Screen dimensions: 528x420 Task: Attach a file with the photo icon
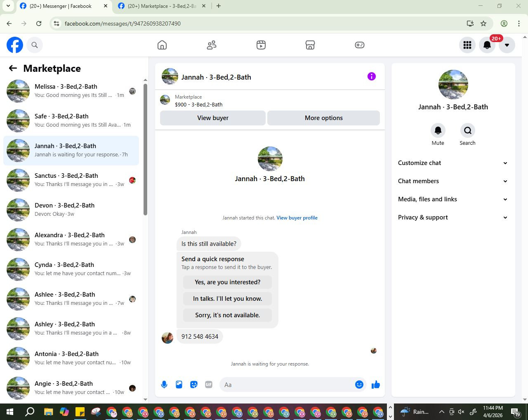click(x=179, y=385)
